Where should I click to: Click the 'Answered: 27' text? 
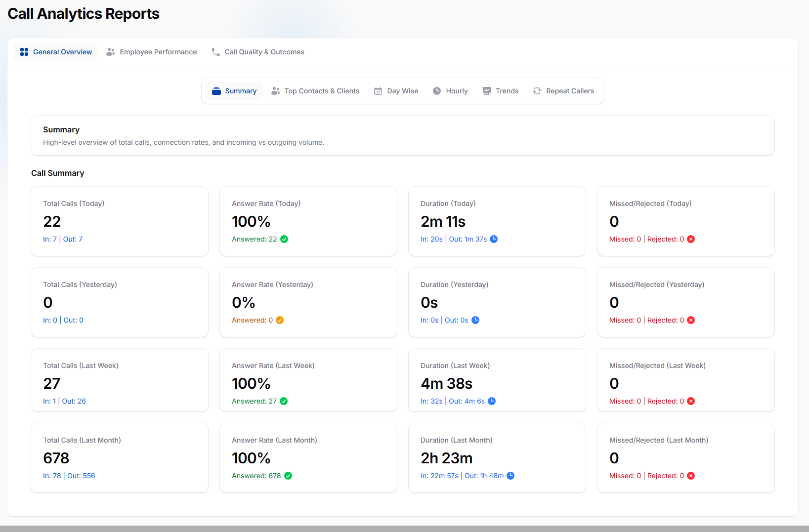pyautogui.click(x=255, y=401)
